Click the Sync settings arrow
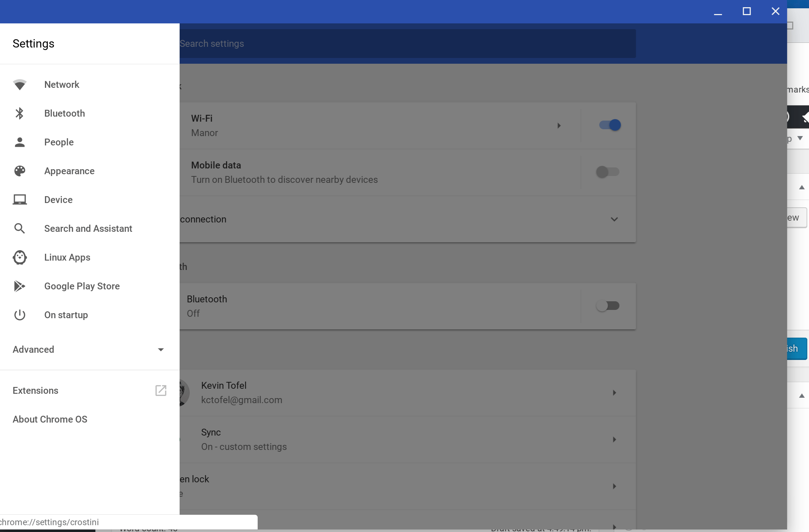Viewport: 809px width, 532px height. pos(614,439)
